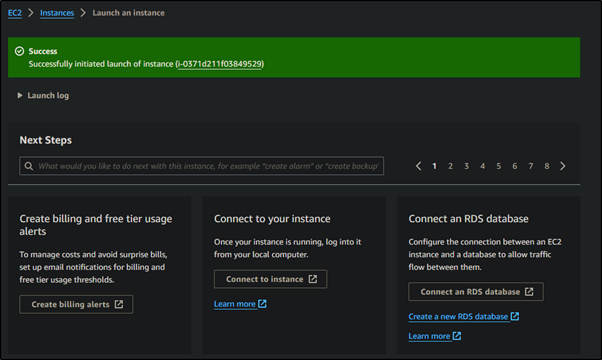The image size is (602, 360).
Task: Select page 3 in pagination
Action: (x=466, y=166)
